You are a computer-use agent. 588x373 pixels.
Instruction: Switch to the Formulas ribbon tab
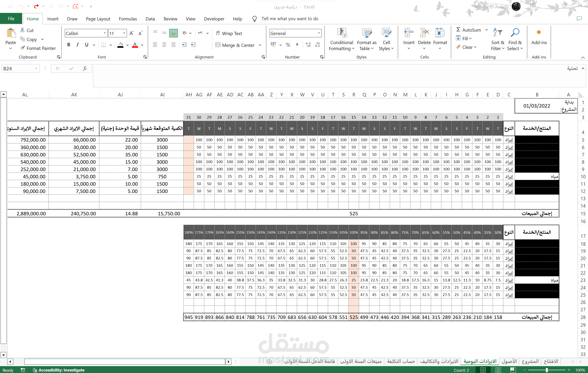point(128,19)
